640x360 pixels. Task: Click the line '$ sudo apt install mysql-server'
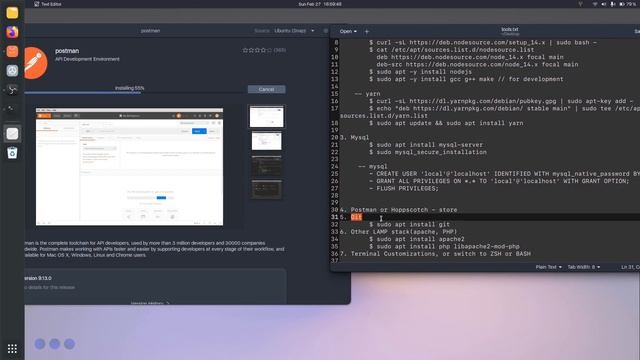426,145
